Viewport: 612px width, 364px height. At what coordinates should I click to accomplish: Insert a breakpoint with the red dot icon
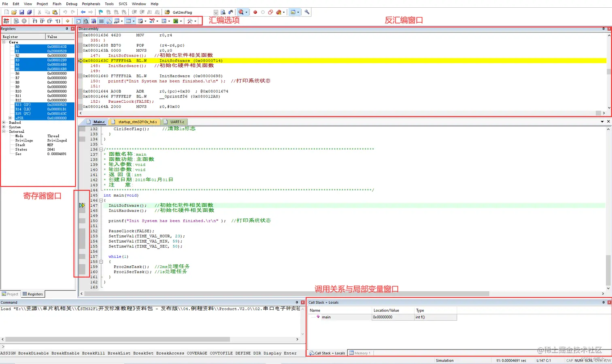[255, 12]
